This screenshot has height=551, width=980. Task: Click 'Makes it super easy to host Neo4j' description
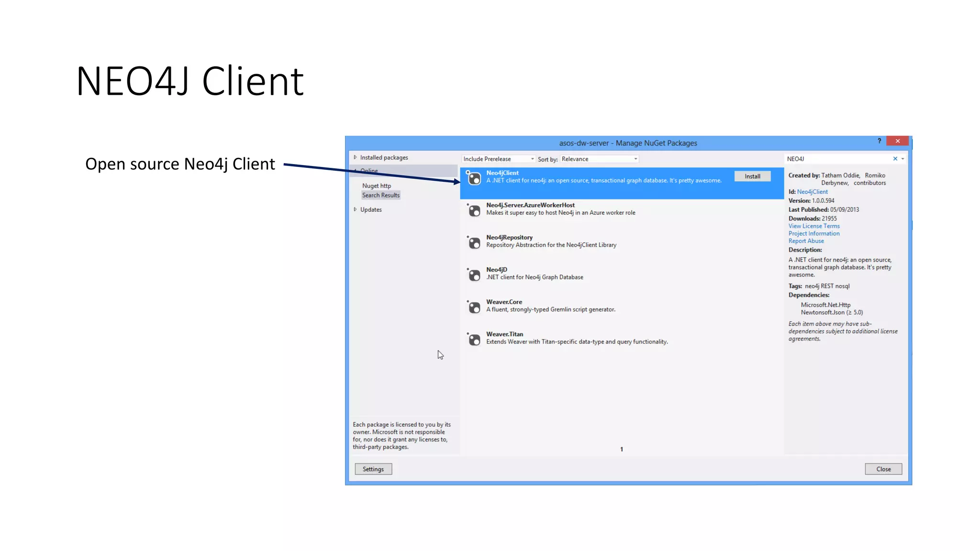(561, 213)
